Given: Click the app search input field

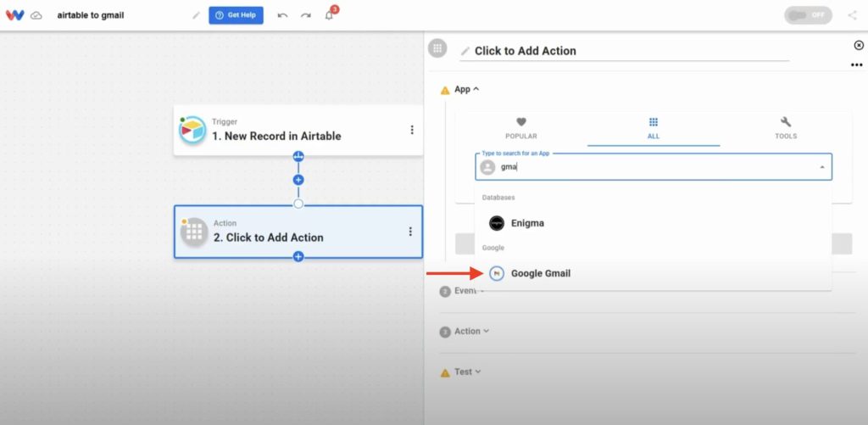Looking at the screenshot, I should [654, 167].
